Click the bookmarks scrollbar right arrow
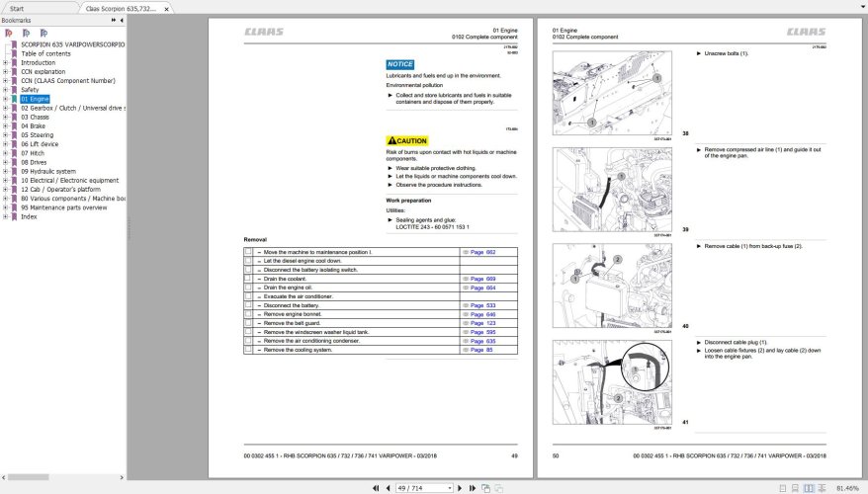This screenshot has height=494, width=868. tap(122, 477)
